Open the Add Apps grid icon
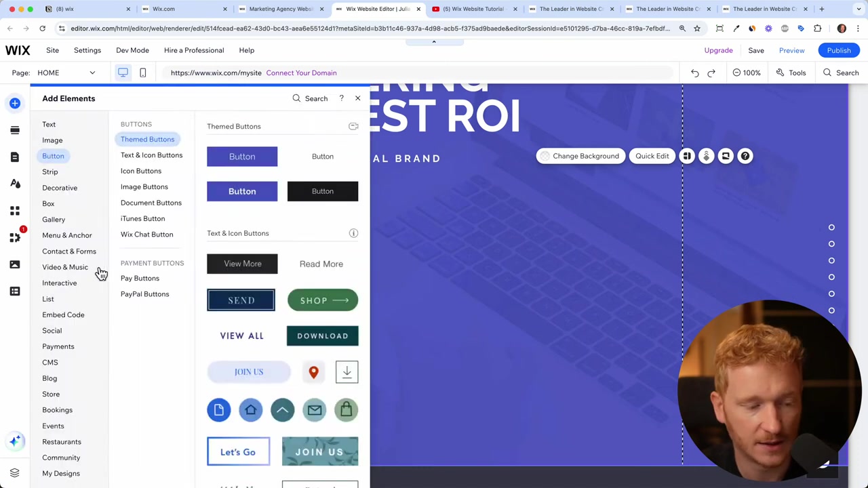 click(15, 211)
